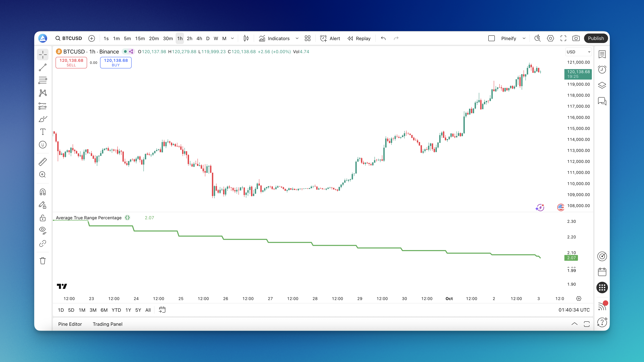This screenshot has height=362, width=644.
Task: Open the USD currency dropdown
Action: point(578,52)
